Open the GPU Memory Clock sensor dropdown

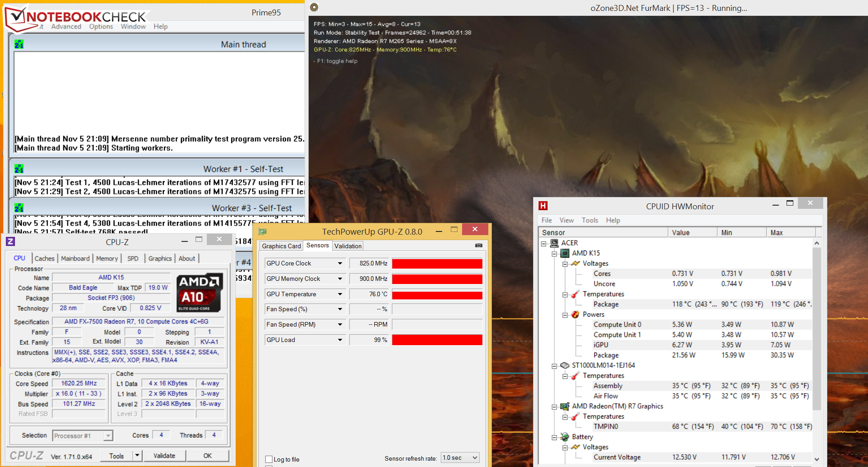[340, 279]
